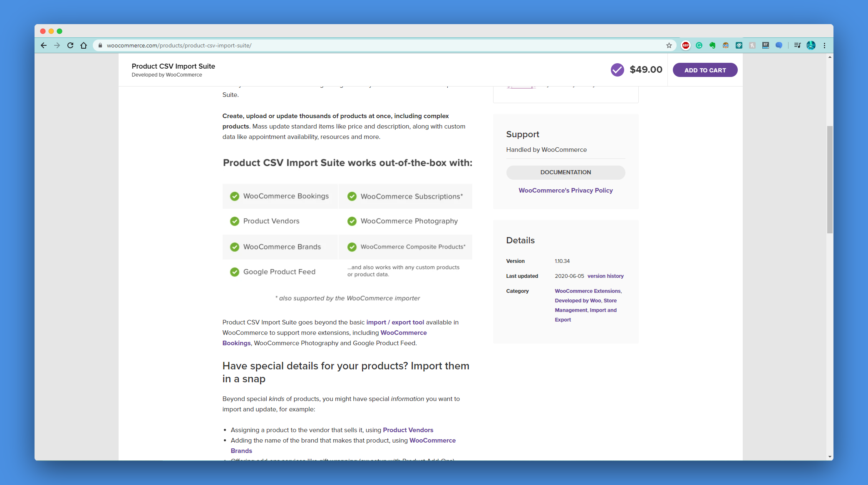The height and width of the screenshot is (485, 868).
Task: Click the 'Have special details' heading
Action: (x=346, y=372)
